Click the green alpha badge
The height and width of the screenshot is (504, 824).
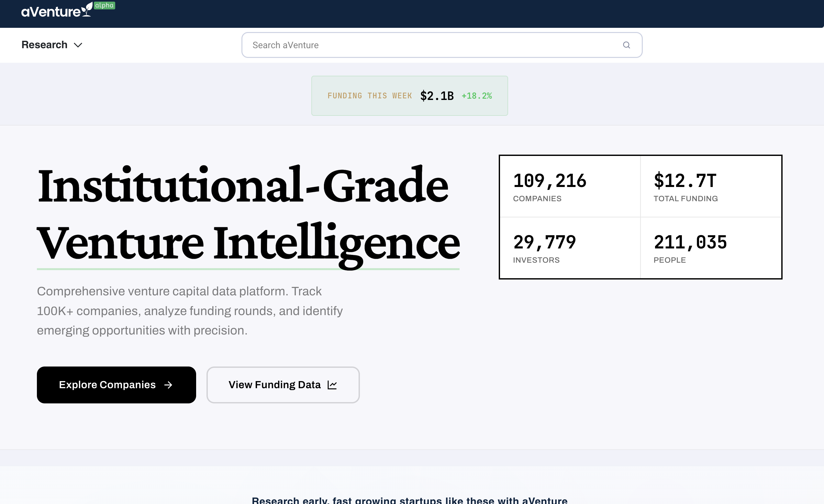104,5
